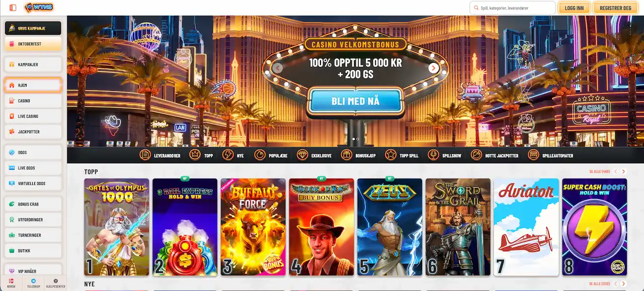Select the Spillshow microphone icon
The height and width of the screenshot is (291, 644).
[434, 155]
